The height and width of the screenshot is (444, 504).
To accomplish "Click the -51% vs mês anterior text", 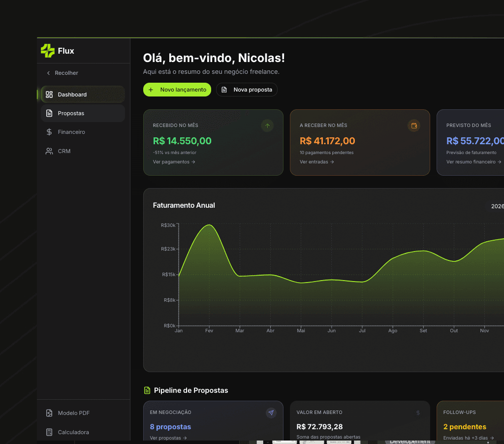I will (x=175, y=153).
